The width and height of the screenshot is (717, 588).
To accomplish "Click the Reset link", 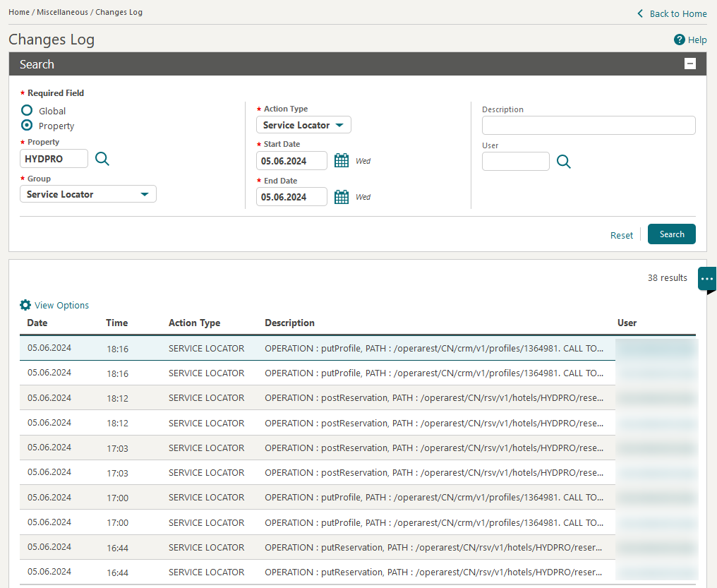I will tap(622, 235).
